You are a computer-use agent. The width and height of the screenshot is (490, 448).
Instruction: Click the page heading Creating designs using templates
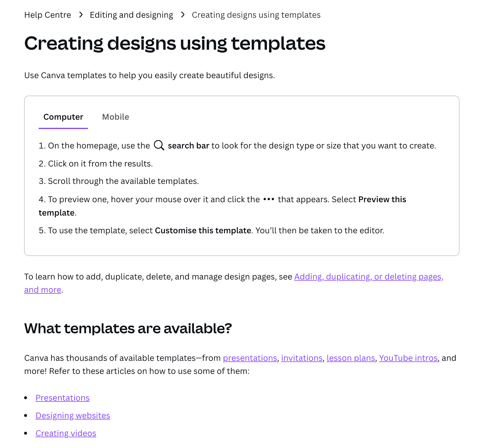[x=175, y=44]
